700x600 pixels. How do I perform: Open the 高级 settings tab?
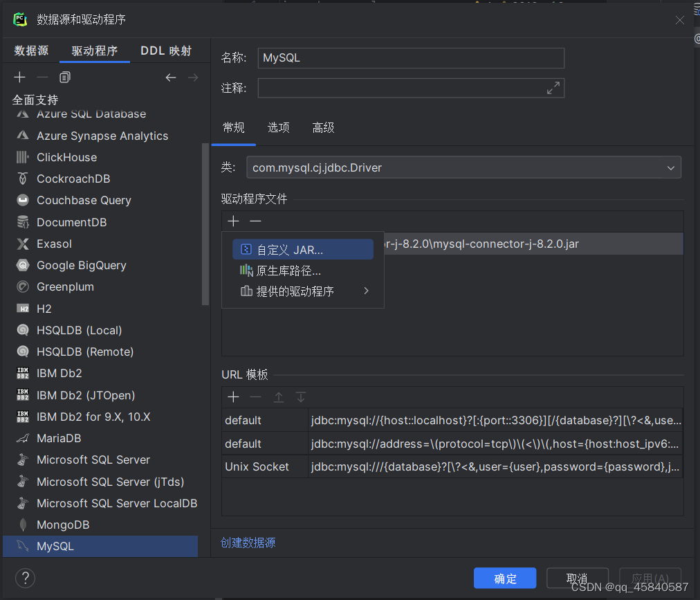pos(323,128)
